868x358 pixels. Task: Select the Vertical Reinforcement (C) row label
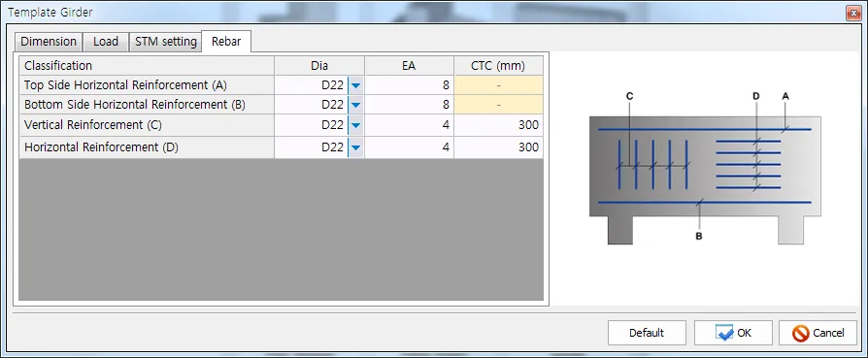pos(147,125)
